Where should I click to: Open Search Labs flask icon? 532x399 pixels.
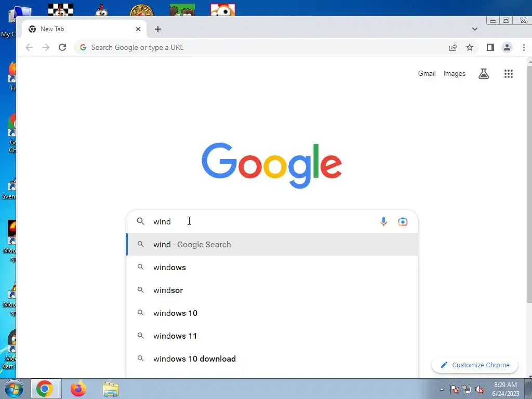pos(484,74)
